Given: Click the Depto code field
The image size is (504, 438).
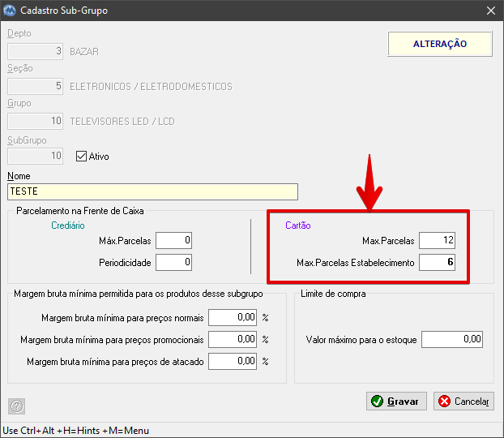Looking at the screenshot, I should pos(36,51).
